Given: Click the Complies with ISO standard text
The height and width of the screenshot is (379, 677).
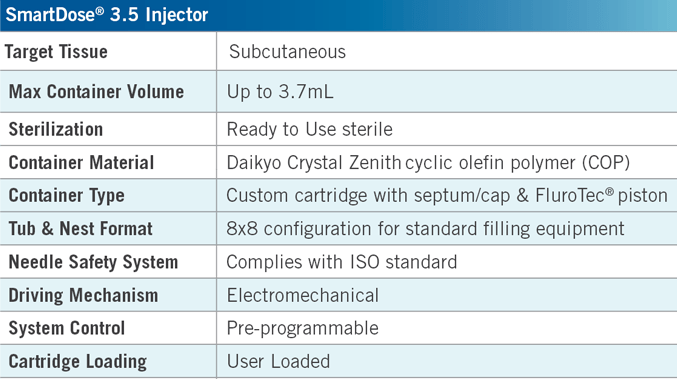Looking at the screenshot, I should pos(342,262).
